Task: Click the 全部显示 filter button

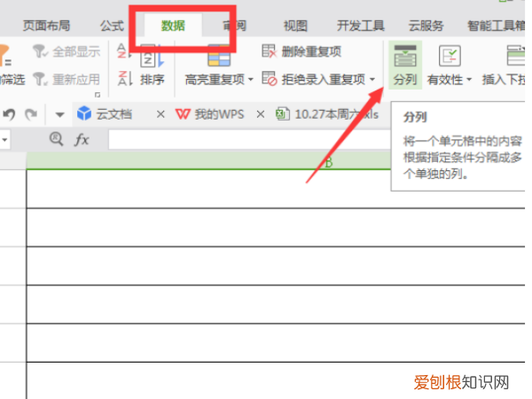Action: [x=66, y=51]
